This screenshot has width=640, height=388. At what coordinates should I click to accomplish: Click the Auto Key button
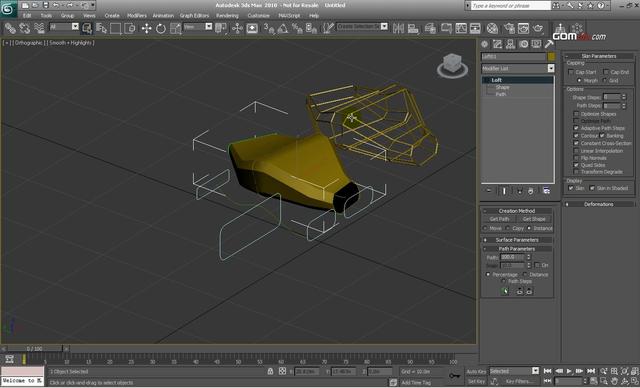476,371
